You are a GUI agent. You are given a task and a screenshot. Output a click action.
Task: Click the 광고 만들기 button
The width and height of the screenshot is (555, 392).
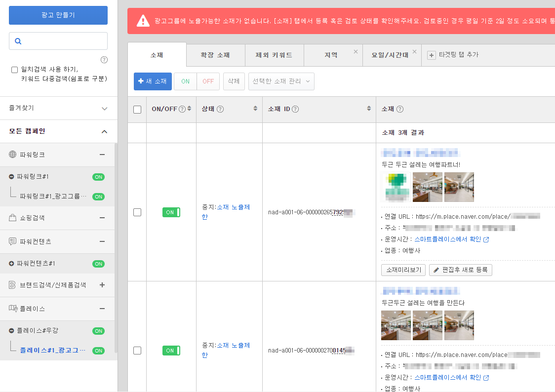(x=58, y=15)
